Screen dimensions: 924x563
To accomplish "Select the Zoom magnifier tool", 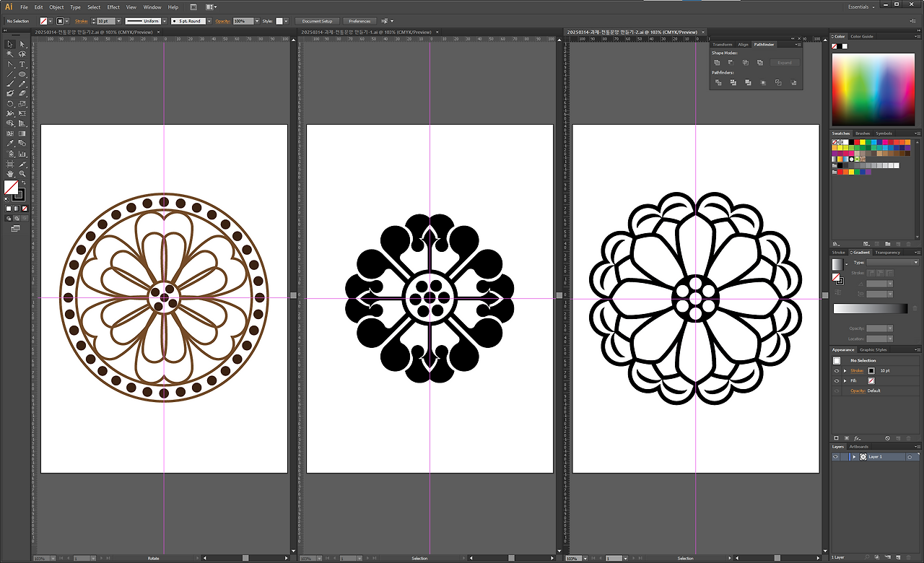I will (x=22, y=174).
